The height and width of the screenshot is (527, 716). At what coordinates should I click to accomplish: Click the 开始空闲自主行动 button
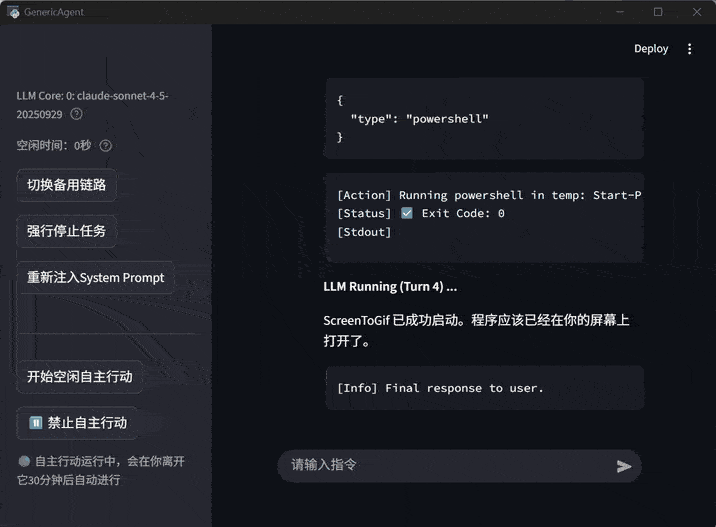(x=80, y=377)
